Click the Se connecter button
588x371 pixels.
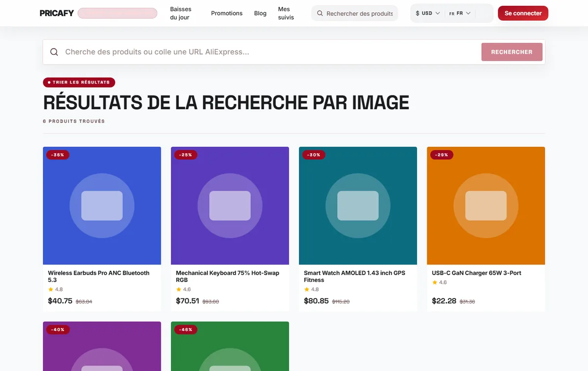(x=523, y=13)
